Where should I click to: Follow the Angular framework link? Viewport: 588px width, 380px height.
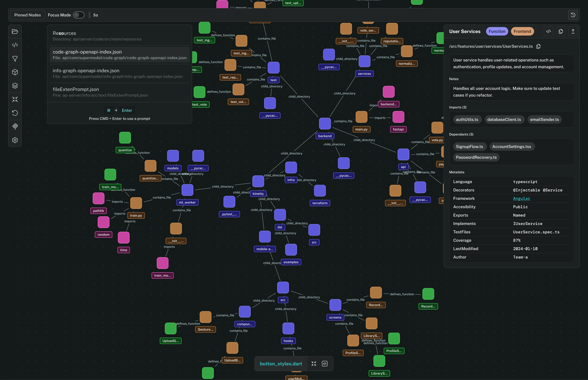pos(521,198)
